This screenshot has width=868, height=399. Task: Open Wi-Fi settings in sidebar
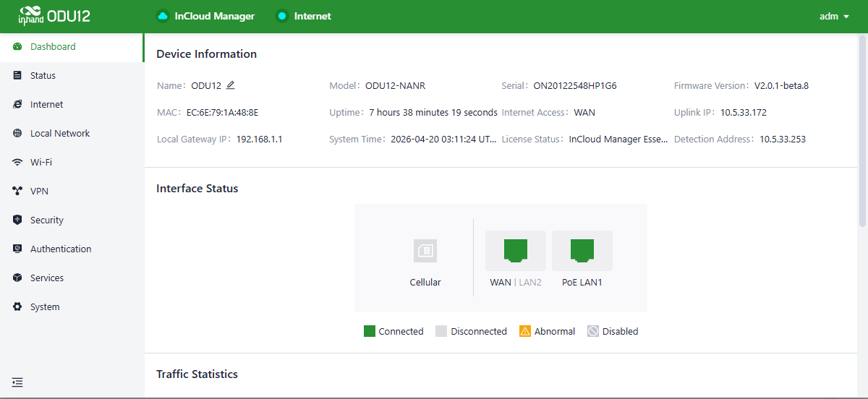click(41, 163)
